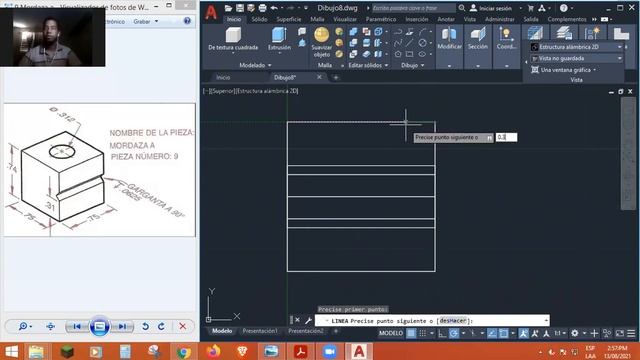Switch to the Sólido ribbon tab

[259, 19]
